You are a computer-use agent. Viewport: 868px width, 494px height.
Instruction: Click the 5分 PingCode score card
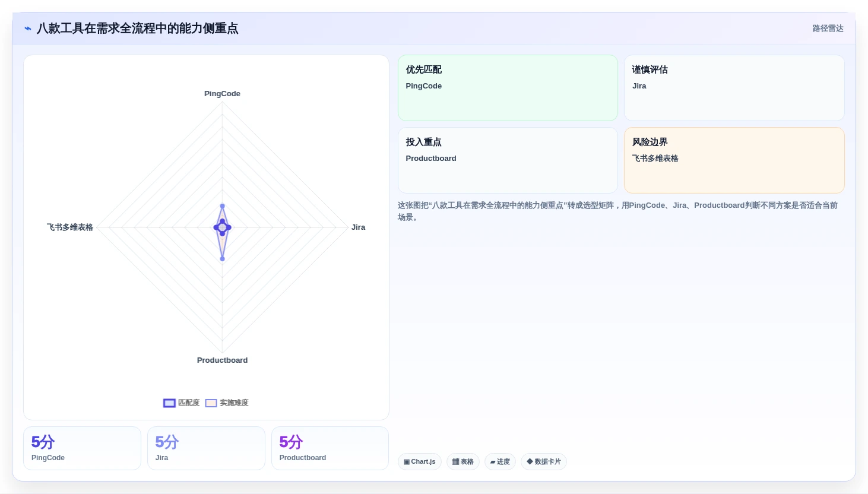tap(82, 448)
